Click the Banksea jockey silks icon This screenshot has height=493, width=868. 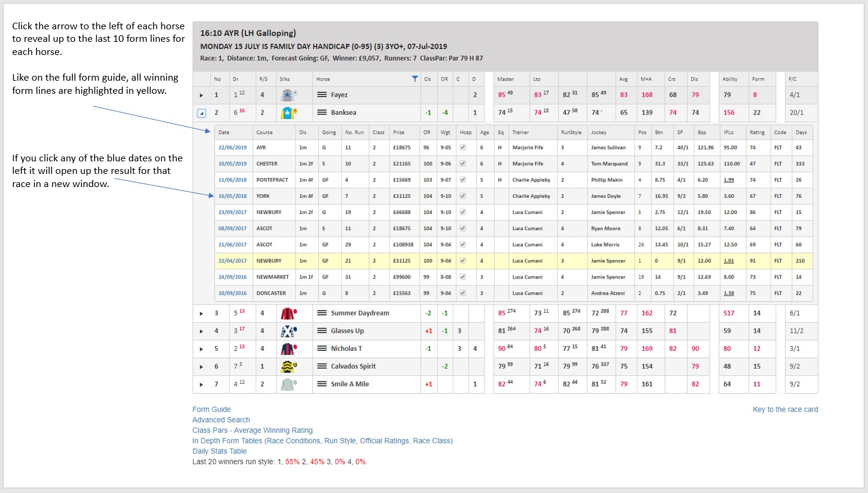(x=290, y=112)
